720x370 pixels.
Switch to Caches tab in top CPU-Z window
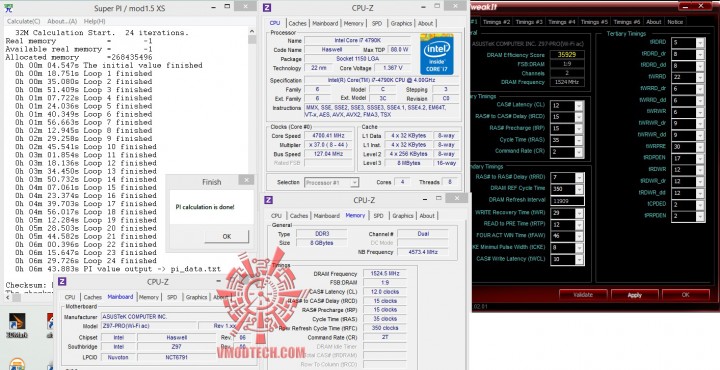(298, 23)
